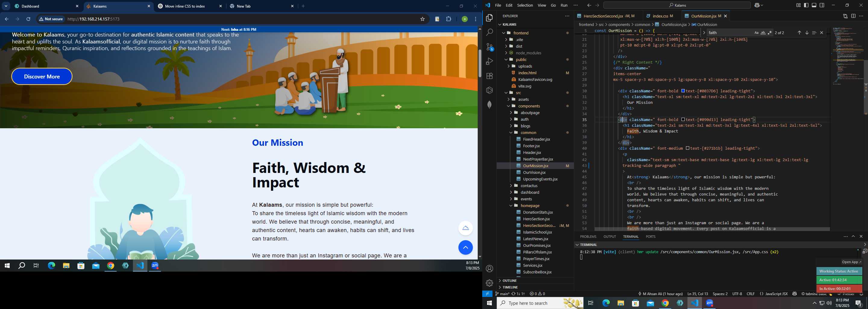Toggle Replace field in find widget
Screen dimensions: 868x309
[x=704, y=33]
